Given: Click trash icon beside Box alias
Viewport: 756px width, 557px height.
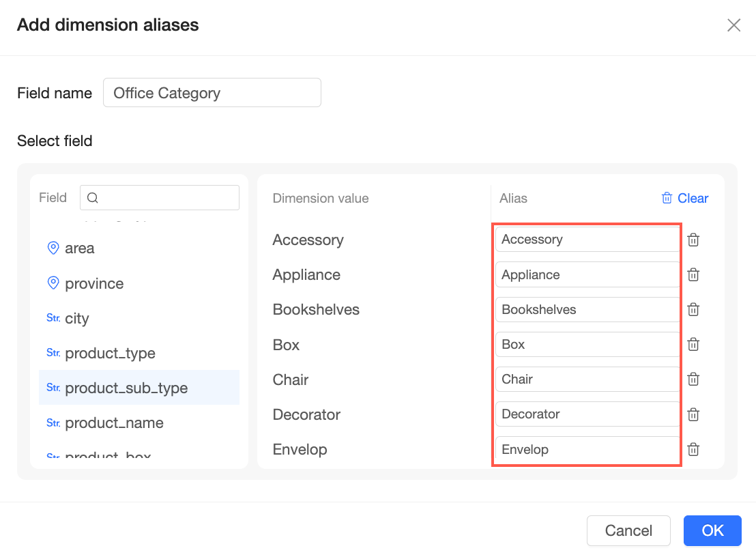Looking at the screenshot, I should coord(693,344).
